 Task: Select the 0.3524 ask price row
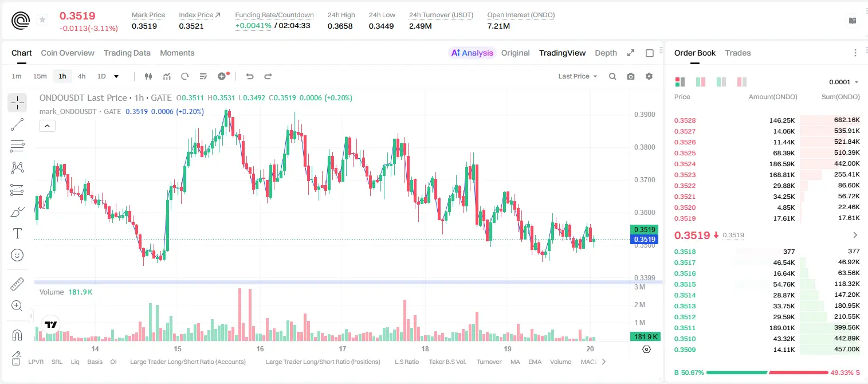tap(767, 164)
